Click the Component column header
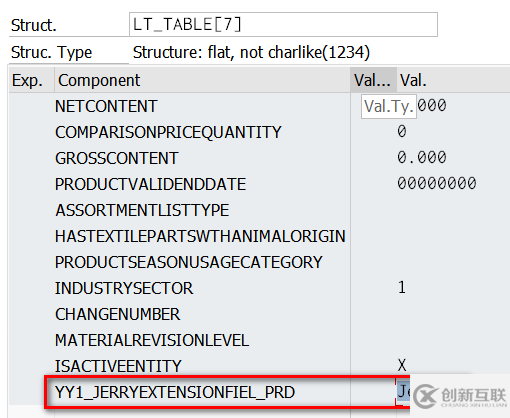510x418 pixels. pos(202,80)
